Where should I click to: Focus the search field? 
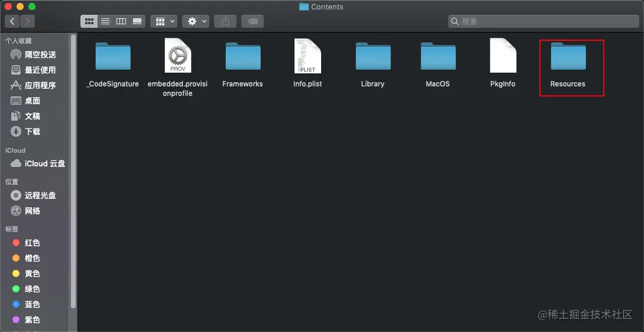[543, 21]
